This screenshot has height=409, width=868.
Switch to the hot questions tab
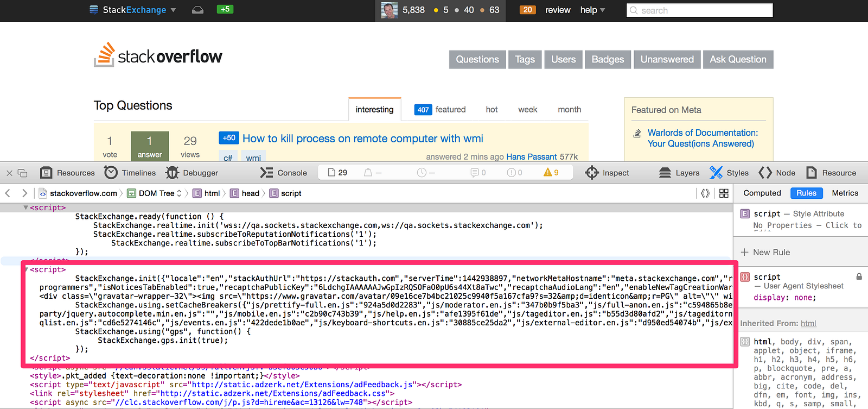tap(492, 109)
